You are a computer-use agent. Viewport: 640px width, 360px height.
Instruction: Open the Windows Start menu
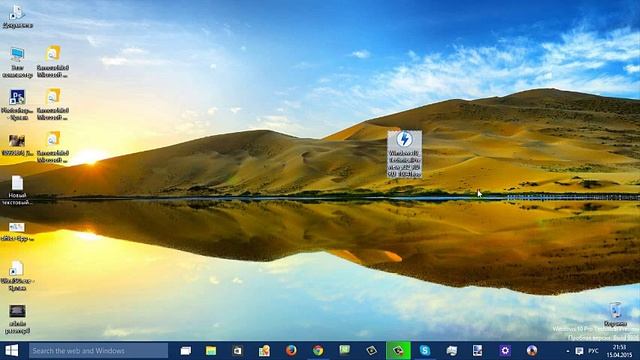(11, 351)
